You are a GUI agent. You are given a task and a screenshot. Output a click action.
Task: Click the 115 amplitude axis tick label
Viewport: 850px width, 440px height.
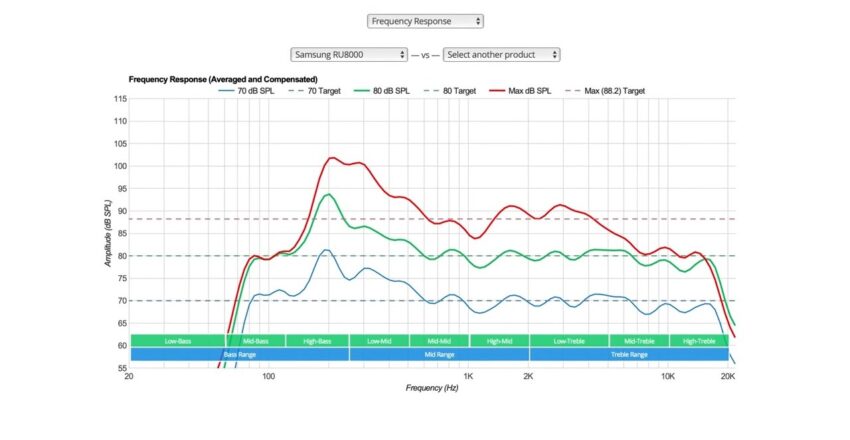120,99
